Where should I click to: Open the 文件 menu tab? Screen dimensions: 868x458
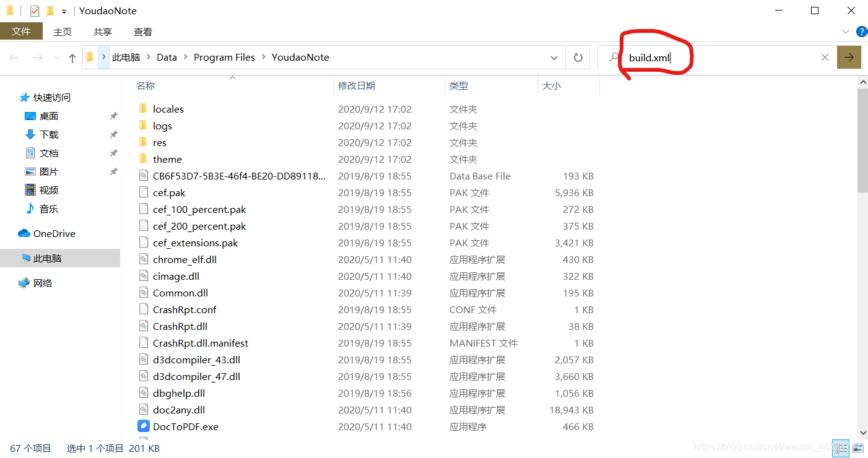pyautogui.click(x=21, y=32)
